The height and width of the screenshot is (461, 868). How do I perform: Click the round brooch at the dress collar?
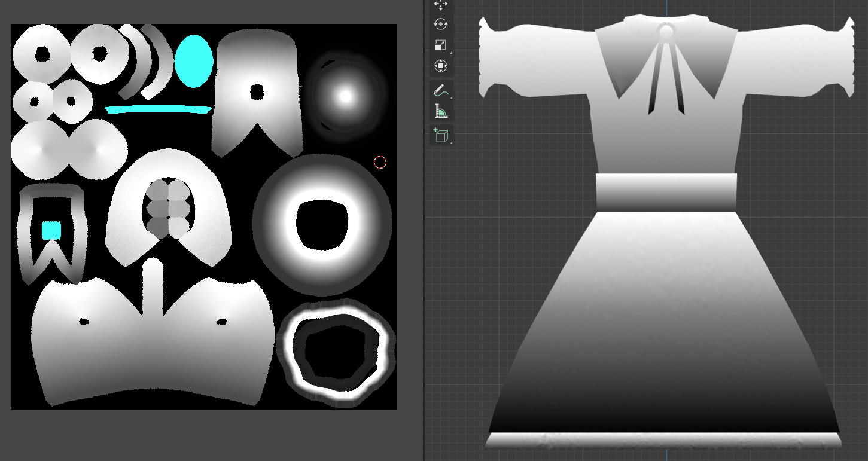(x=665, y=31)
